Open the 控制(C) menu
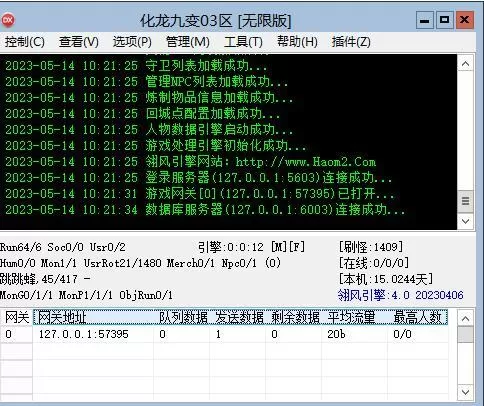 coord(25,42)
